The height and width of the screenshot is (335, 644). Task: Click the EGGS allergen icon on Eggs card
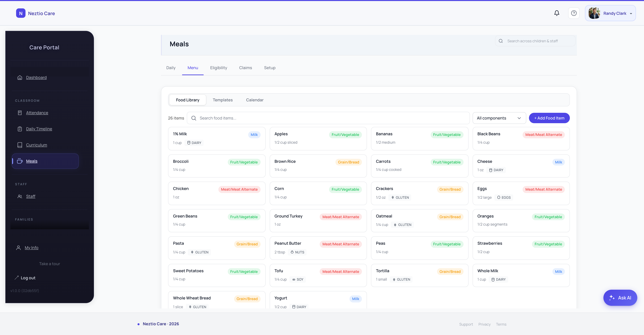(x=499, y=197)
